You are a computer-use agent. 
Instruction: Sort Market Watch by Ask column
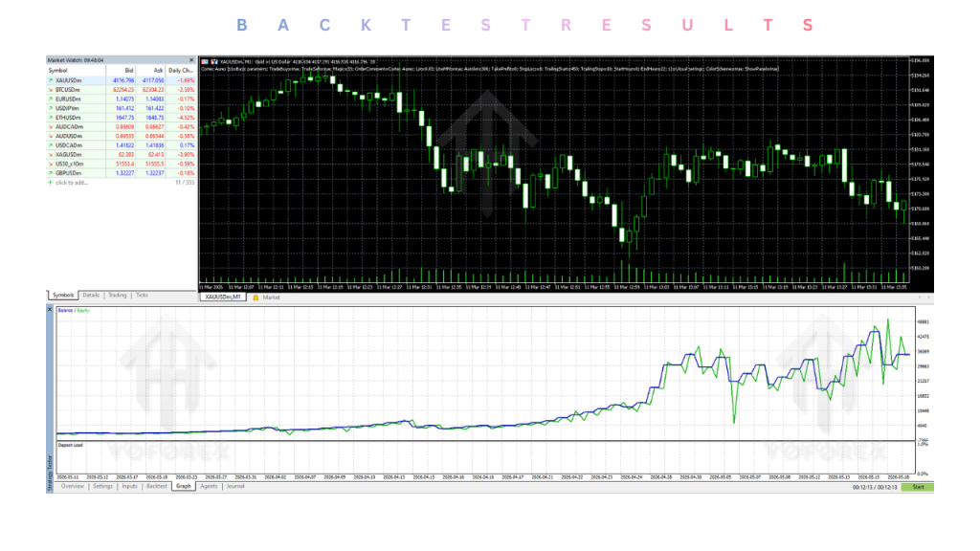click(150, 71)
